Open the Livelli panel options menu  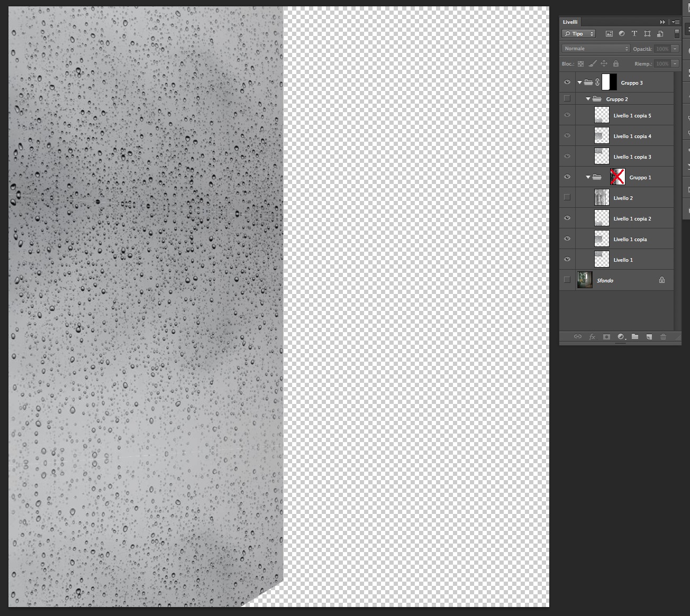tap(676, 22)
